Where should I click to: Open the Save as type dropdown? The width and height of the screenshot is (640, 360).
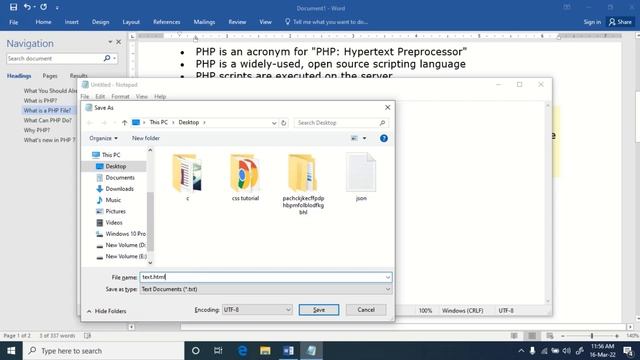[266, 289]
